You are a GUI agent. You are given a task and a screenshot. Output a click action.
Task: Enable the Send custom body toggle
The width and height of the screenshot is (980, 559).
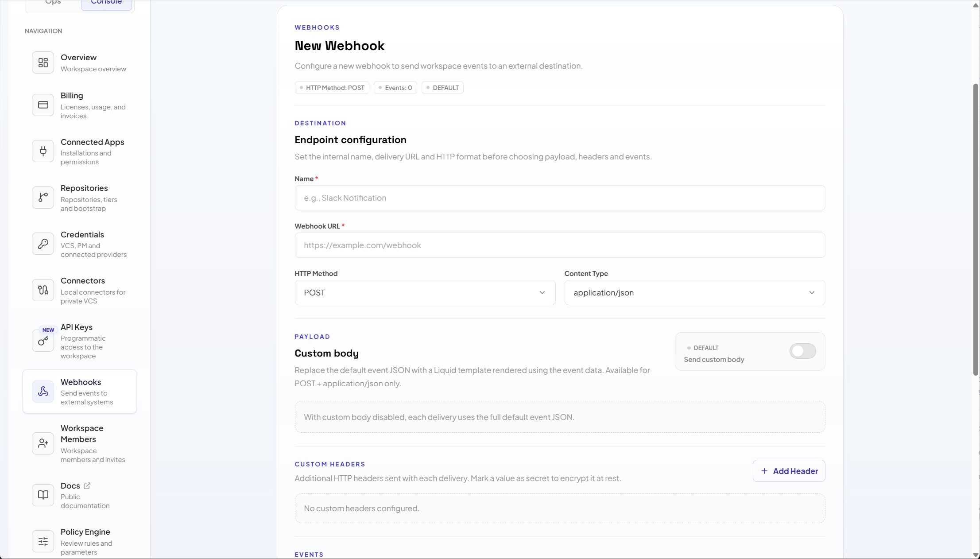802,351
